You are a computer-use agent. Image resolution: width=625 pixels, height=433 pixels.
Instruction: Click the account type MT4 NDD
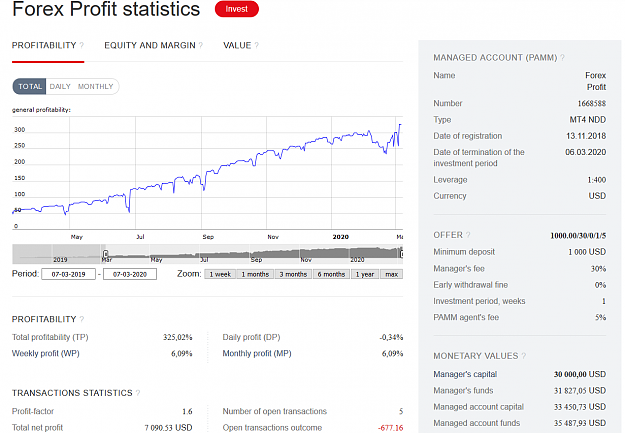588,120
